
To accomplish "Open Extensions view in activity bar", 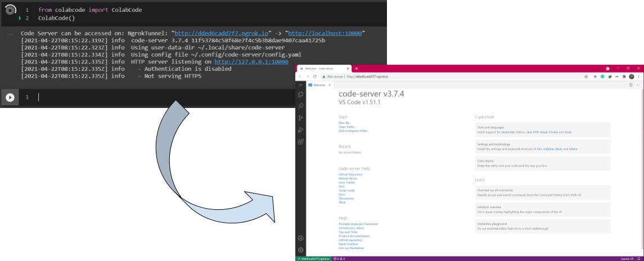I will pyautogui.click(x=301, y=142).
